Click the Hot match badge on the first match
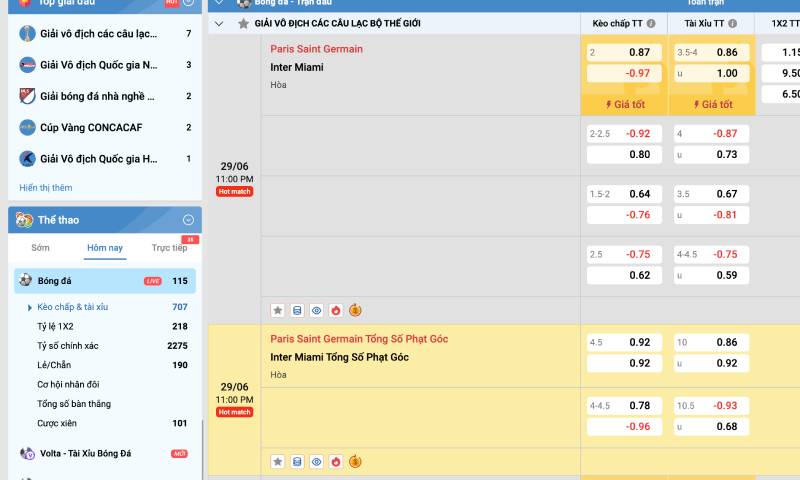Image resolution: width=800 pixels, height=480 pixels. pos(234,192)
